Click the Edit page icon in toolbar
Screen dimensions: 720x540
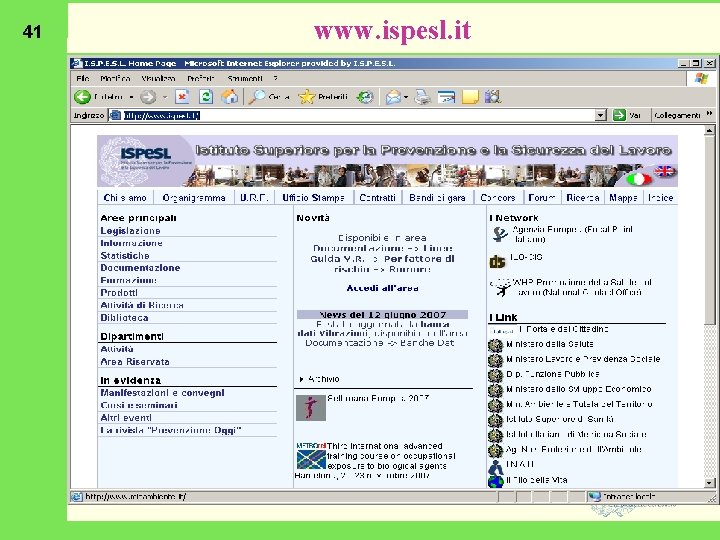[x=446, y=97]
